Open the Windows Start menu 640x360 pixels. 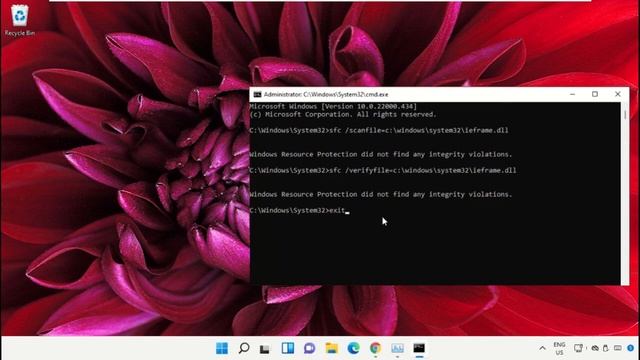click(x=222, y=348)
